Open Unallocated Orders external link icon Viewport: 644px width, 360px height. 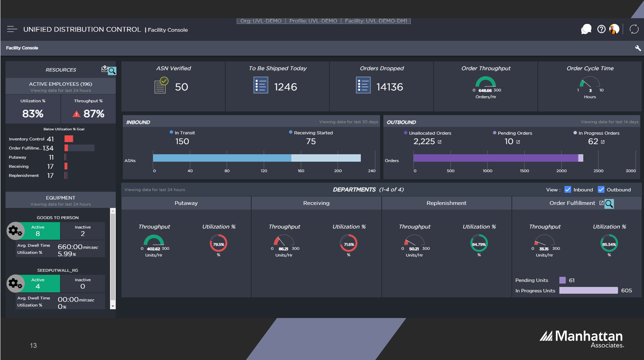pyautogui.click(x=440, y=142)
